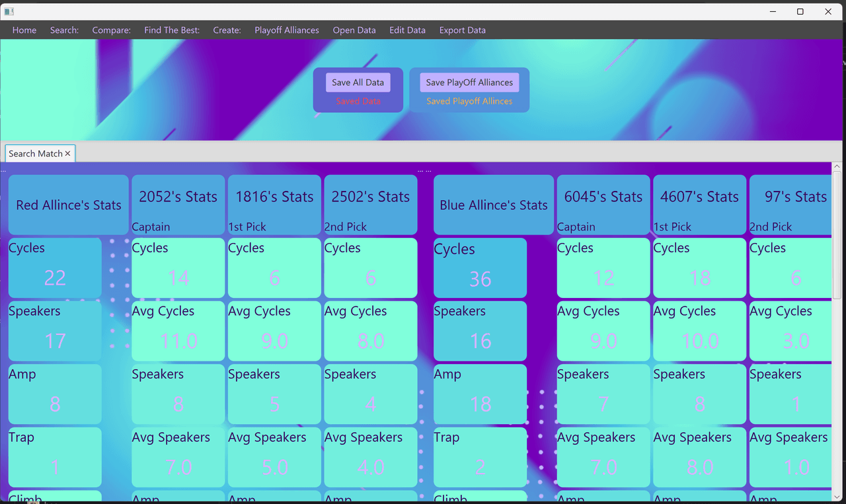Maximize the application window

click(x=800, y=11)
